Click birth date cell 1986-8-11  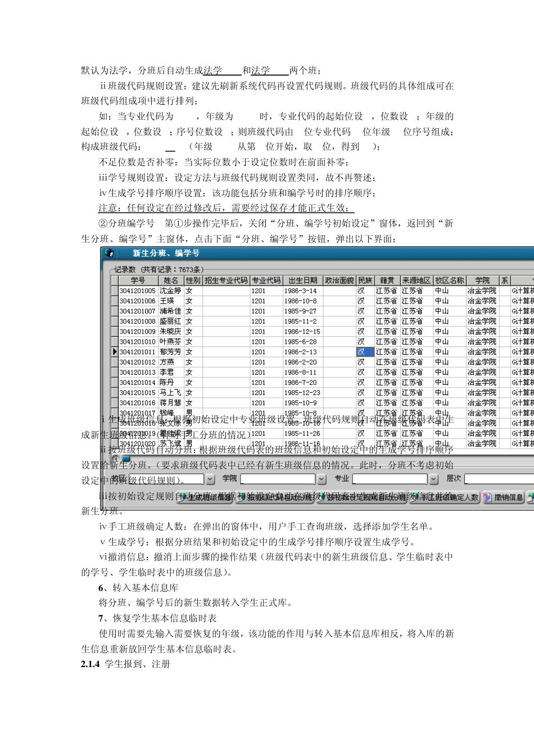[x=302, y=372]
